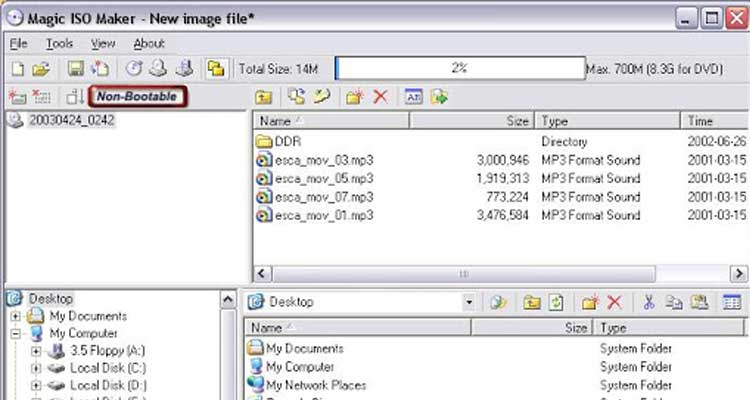Select the esca_mov_07.mp3 file
The width and height of the screenshot is (750, 400).
click(324, 197)
